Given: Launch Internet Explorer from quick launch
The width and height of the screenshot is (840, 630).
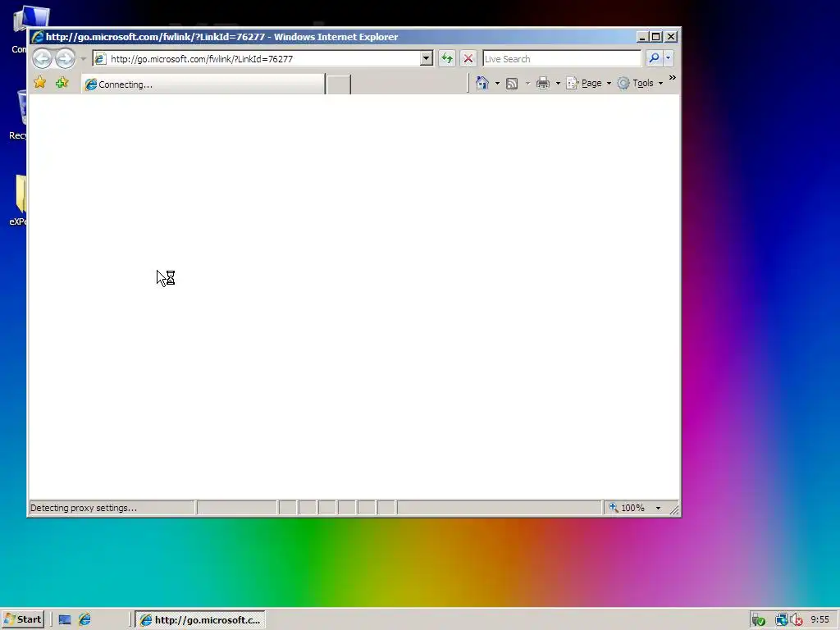Looking at the screenshot, I should coord(84,620).
